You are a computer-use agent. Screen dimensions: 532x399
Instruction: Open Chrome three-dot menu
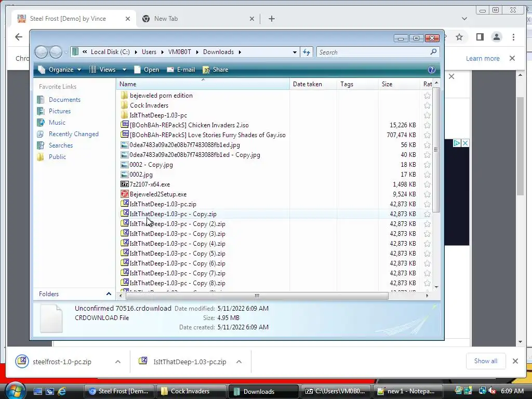click(513, 37)
